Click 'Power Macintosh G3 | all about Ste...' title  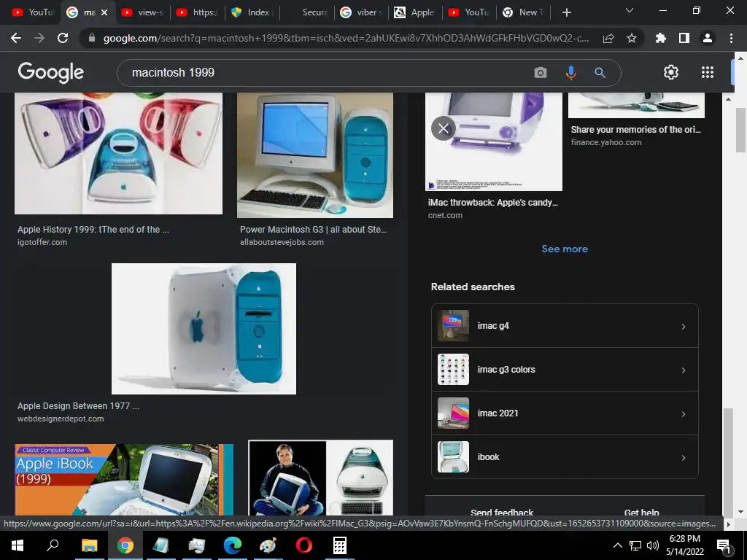(x=313, y=230)
